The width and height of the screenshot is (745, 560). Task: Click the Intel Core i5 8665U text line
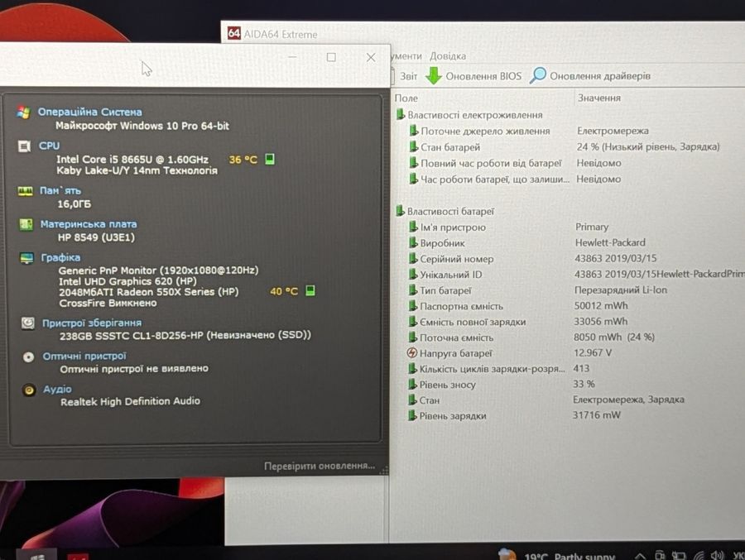click(x=132, y=159)
